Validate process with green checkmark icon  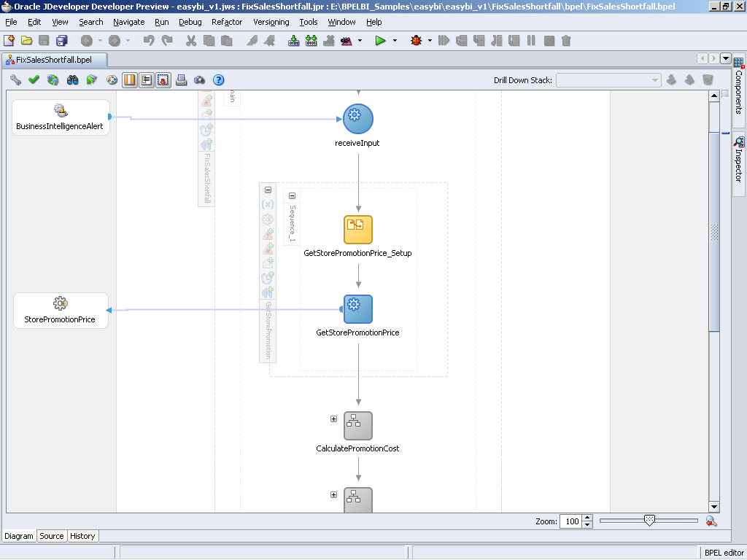[34, 80]
